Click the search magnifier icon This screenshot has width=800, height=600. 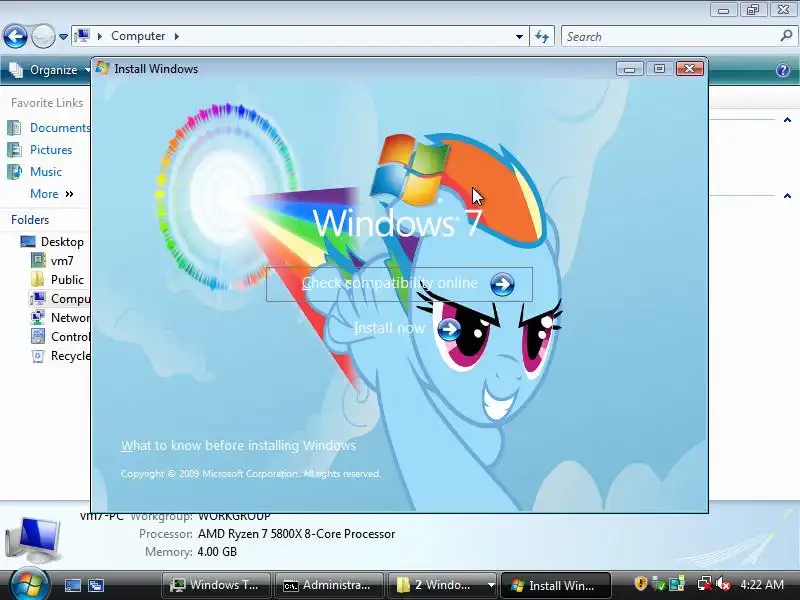pyautogui.click(x=786, y=36)
